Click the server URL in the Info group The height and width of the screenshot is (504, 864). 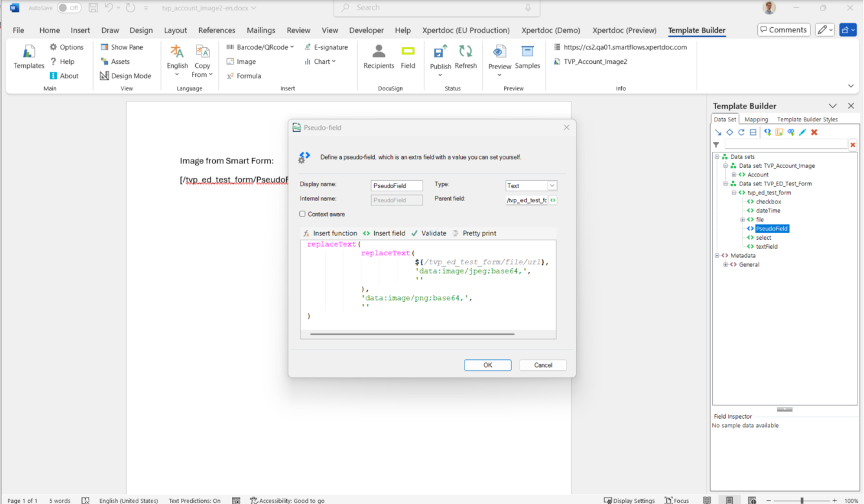[x=620, y=47]
